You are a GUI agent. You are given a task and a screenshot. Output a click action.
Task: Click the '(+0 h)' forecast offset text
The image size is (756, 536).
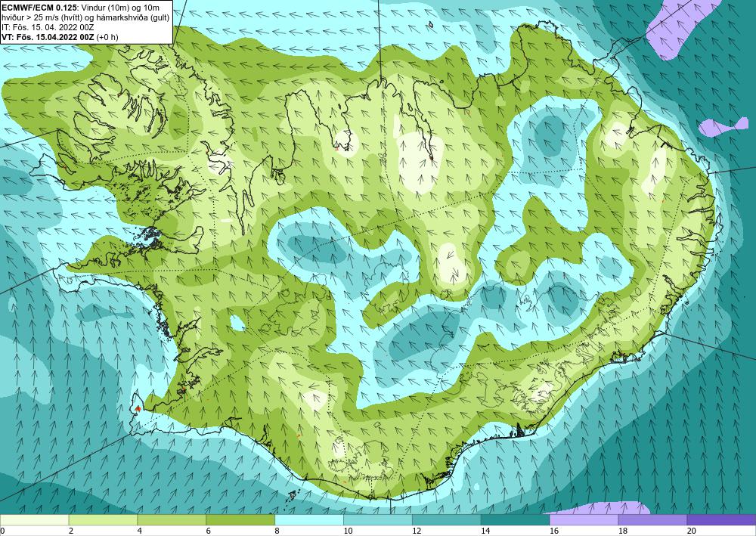pyautogui.click(x=107, y=36)
